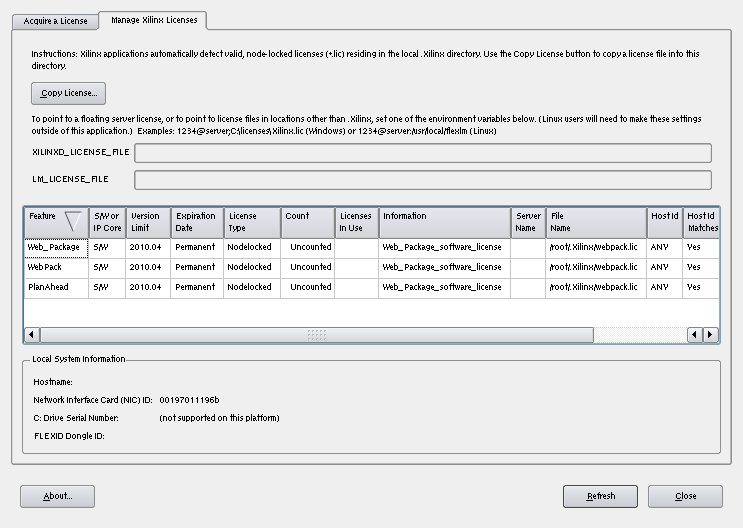
Task: Click the Information column header
Action: 445,222
